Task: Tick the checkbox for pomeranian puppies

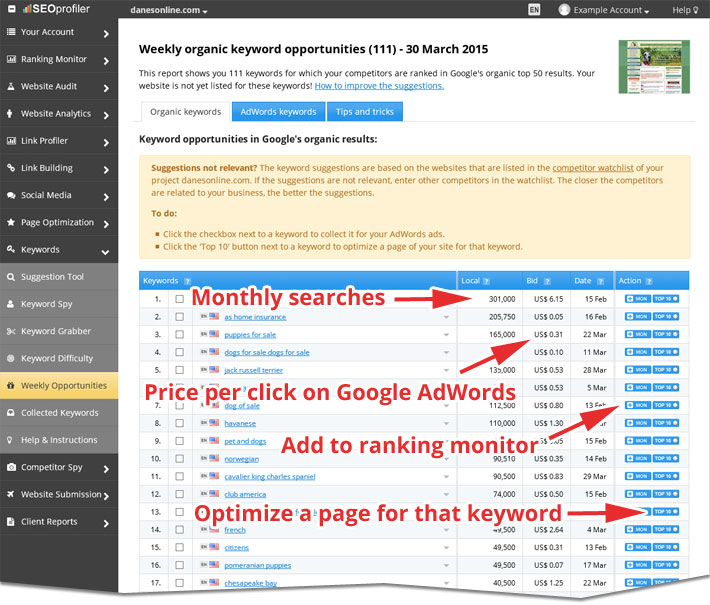Action: 180,565
